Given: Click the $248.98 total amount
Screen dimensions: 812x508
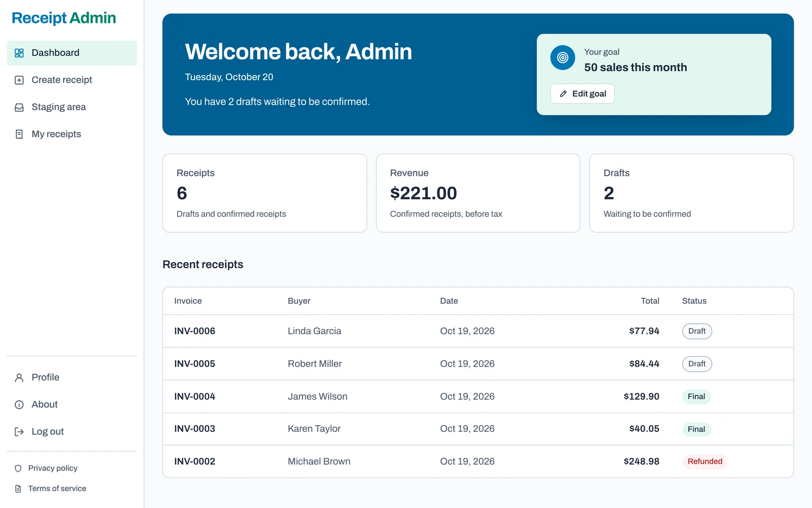Looking at the screenshot, I should [641, 462].
